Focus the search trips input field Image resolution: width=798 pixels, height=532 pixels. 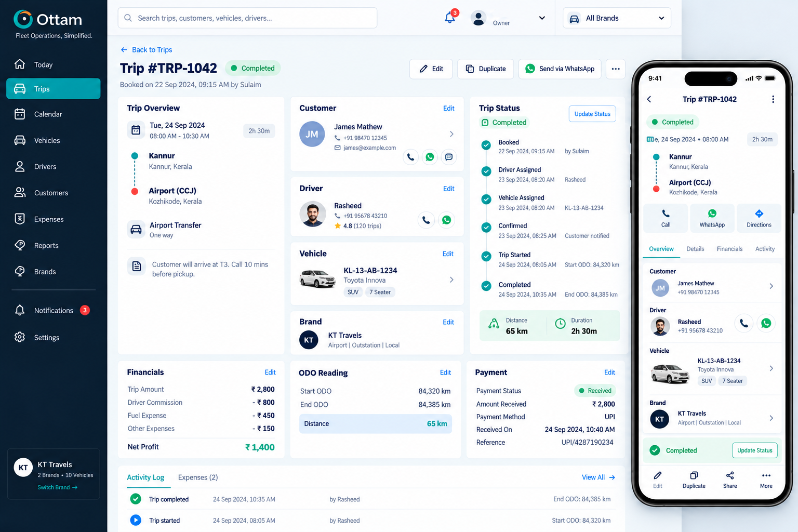247,18
